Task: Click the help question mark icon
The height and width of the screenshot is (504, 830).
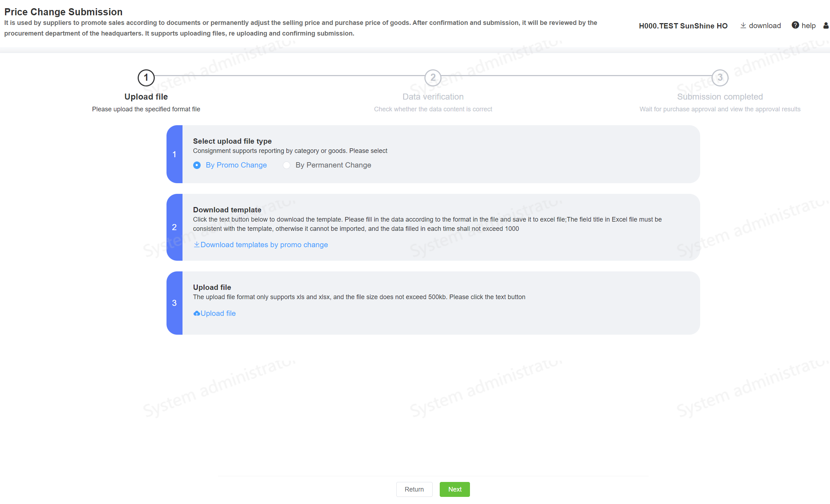Action: pos(795,25)
